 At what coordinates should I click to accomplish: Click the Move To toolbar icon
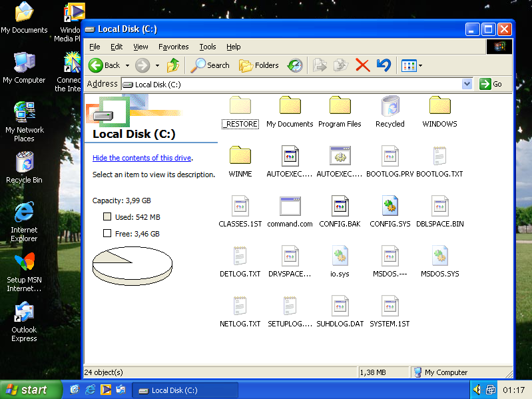pyautogui.click(x=320, y=65)
